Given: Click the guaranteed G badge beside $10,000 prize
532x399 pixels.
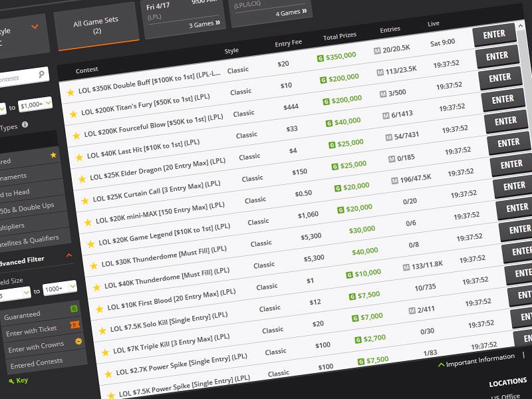Looking at the screenshot, I should pyautogui.click(x=349, y=275).
